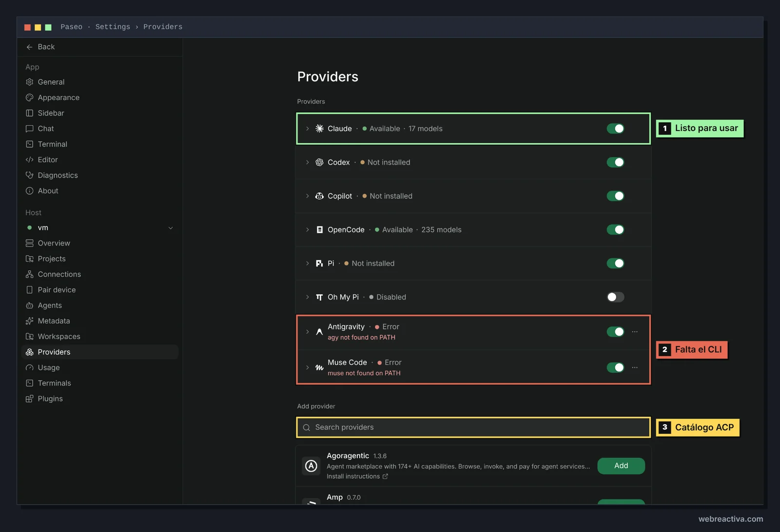Enable the Oh My Pi provider toggle
The height and width of the screenshot is (532, 780).
click(x=615, y=297)
